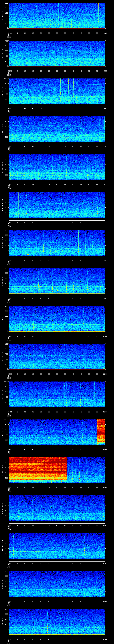
Task: Click the spectrogram panel starting at 6:11:00
Action: (x=57, y=394)
